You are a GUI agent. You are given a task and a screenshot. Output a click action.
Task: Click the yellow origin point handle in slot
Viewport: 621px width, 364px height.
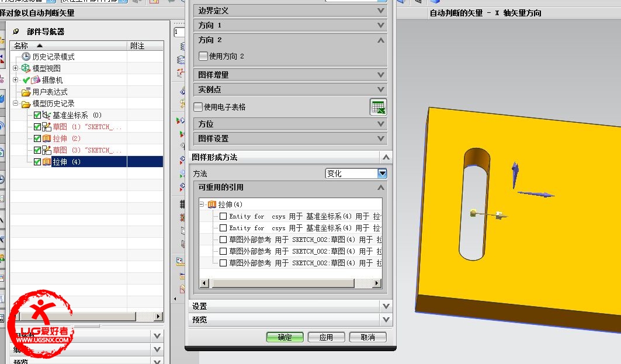pyautogui.click(x=473, y=213)
